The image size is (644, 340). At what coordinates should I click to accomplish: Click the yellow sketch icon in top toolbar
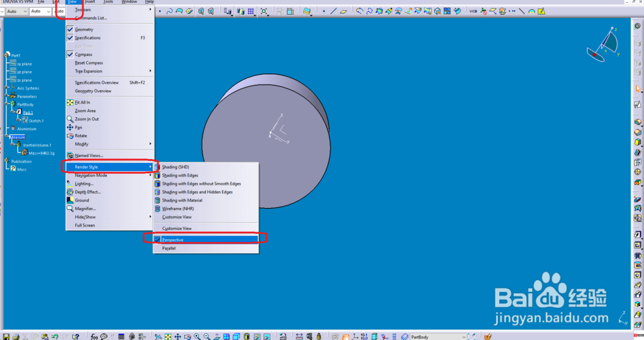pyautogui.click(x=542, y=11)
